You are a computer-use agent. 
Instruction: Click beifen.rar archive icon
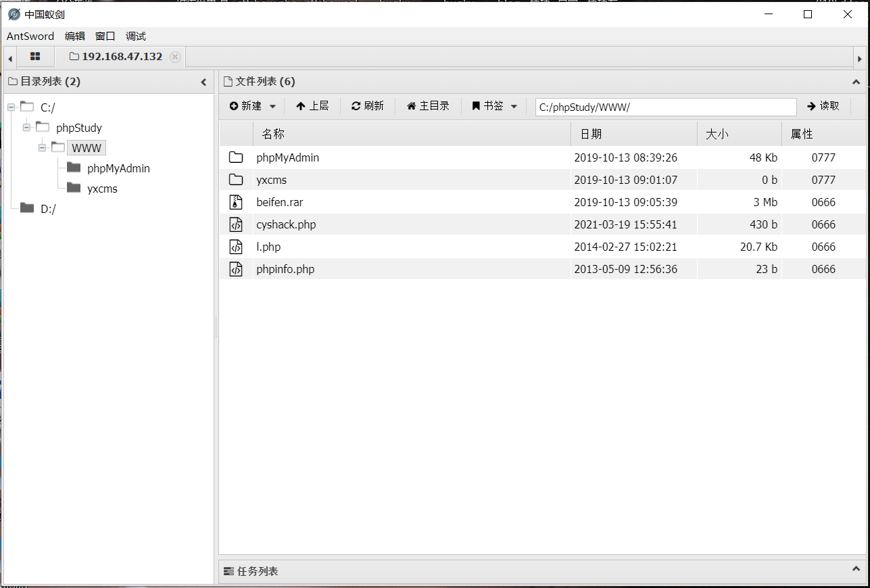click(235, 202)
